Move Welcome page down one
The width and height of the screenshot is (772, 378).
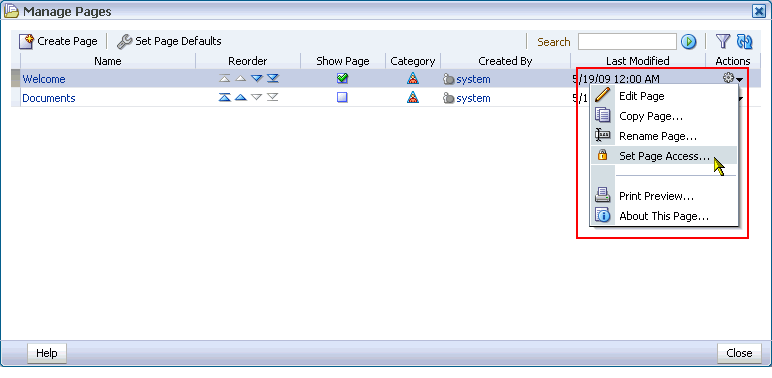tap(257, 78)
